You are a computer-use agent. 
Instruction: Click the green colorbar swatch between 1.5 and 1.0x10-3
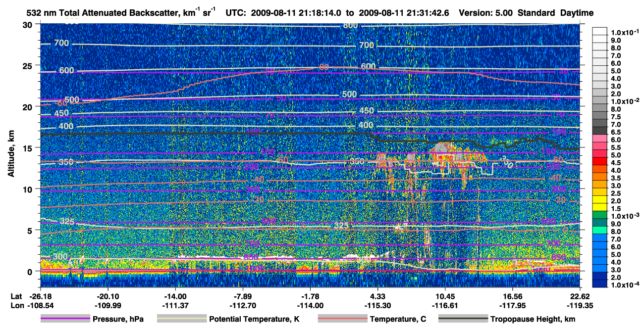click(600, 215)
